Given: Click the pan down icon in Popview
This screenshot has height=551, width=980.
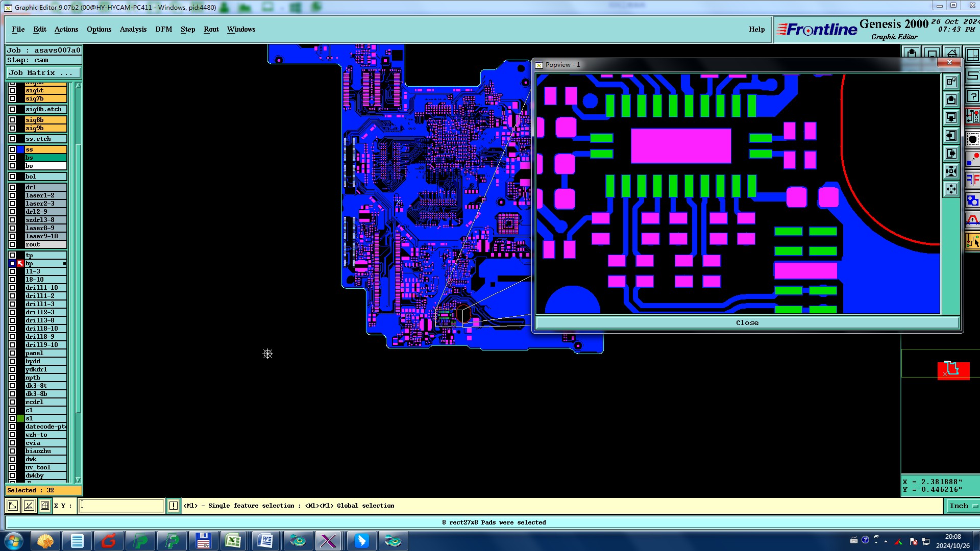Looking at the screenshot, I should [951, 118].
